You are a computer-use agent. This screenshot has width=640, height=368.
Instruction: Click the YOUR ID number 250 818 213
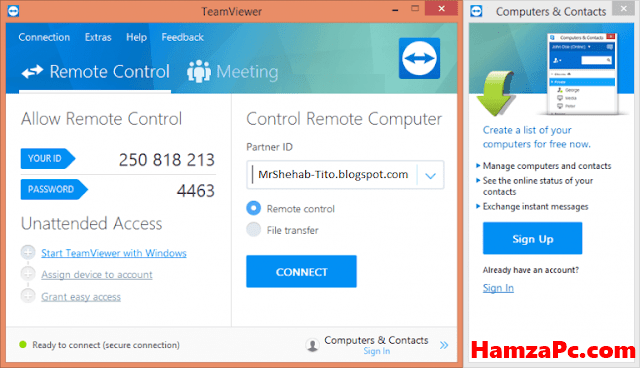(x=167, y=160)
